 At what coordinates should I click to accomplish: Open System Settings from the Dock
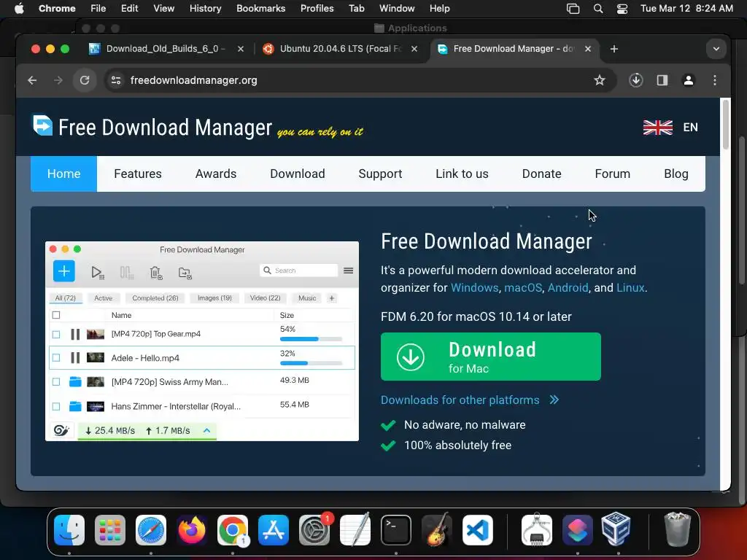coord(314,530)
